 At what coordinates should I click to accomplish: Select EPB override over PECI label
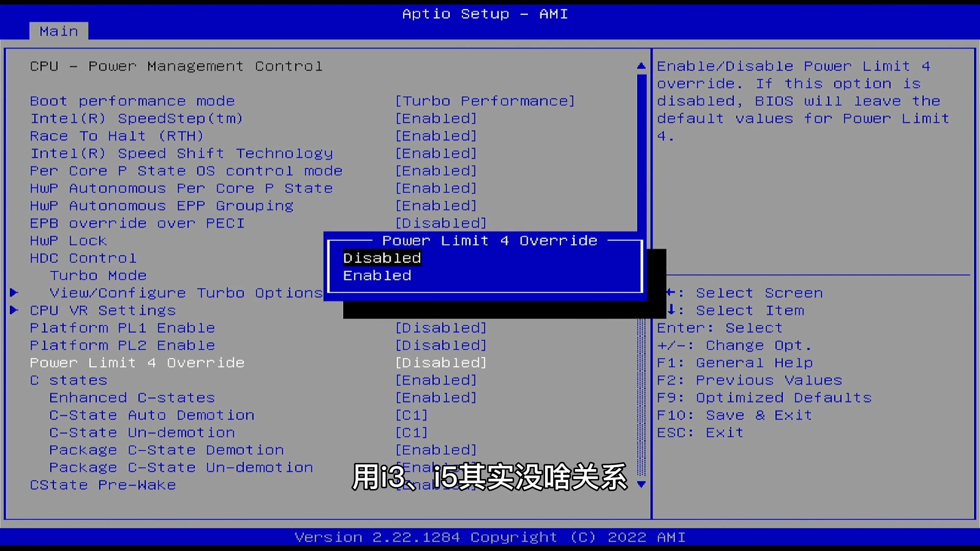pos(137,223)
